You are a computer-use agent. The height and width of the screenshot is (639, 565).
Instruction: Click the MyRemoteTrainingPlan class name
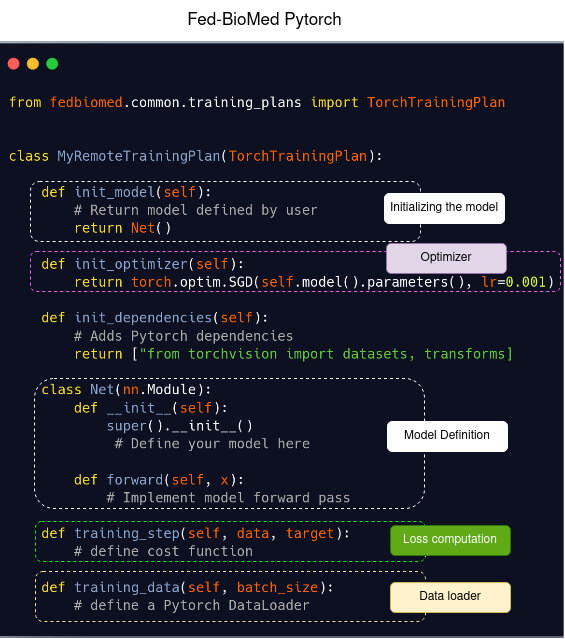[x=138, y=156]
